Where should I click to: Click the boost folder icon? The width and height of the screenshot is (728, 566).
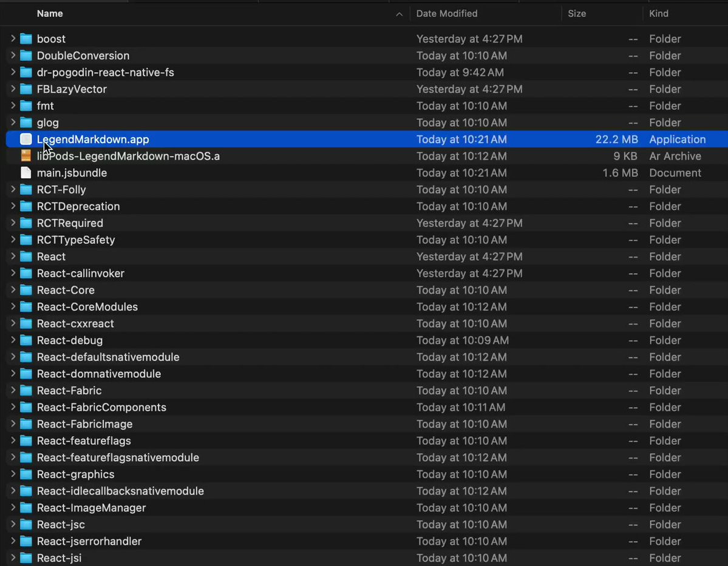tap(26, 39)
